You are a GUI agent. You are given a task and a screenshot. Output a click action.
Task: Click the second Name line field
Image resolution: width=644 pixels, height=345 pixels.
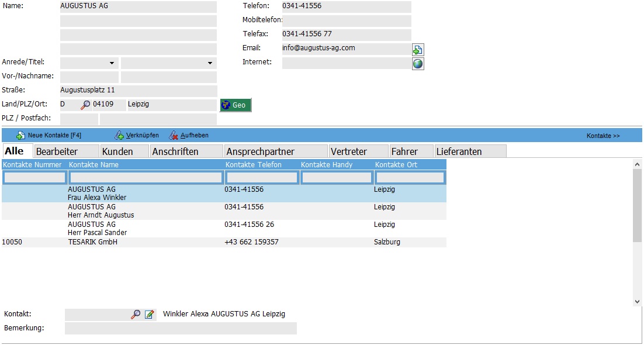point(139,21)
